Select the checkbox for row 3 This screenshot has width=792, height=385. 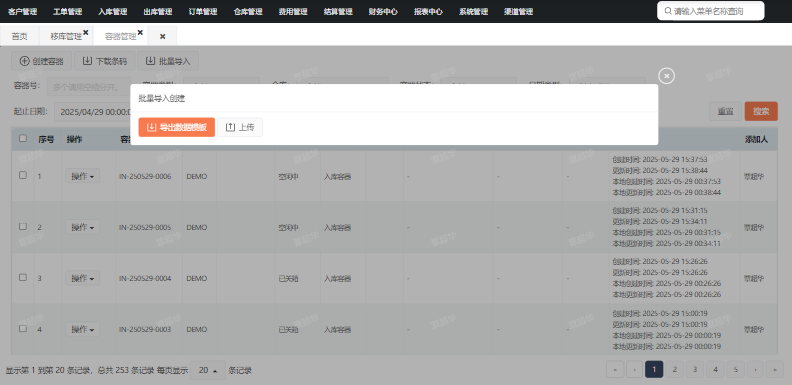point(23,277)
